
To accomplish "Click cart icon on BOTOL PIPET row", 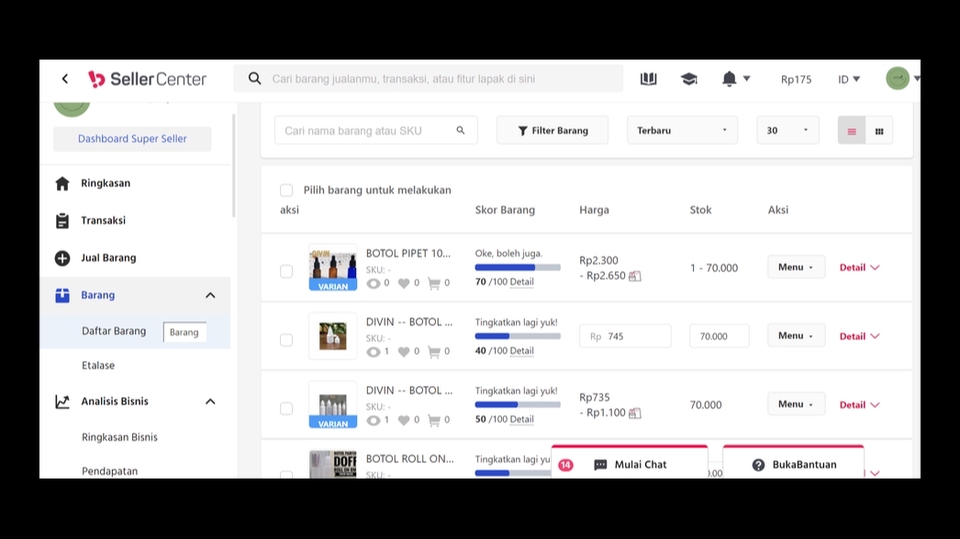I will point(433,283).
